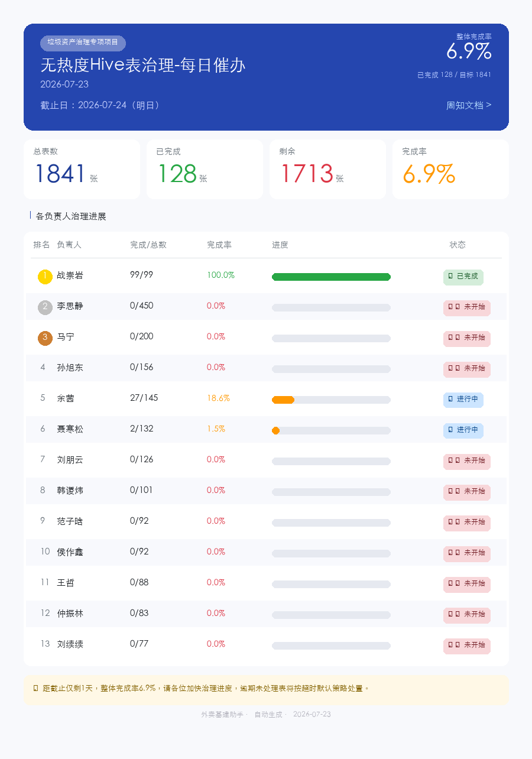Click the 各负责人治理进展 section heading
532x759 pixels.
coord(71,216)
